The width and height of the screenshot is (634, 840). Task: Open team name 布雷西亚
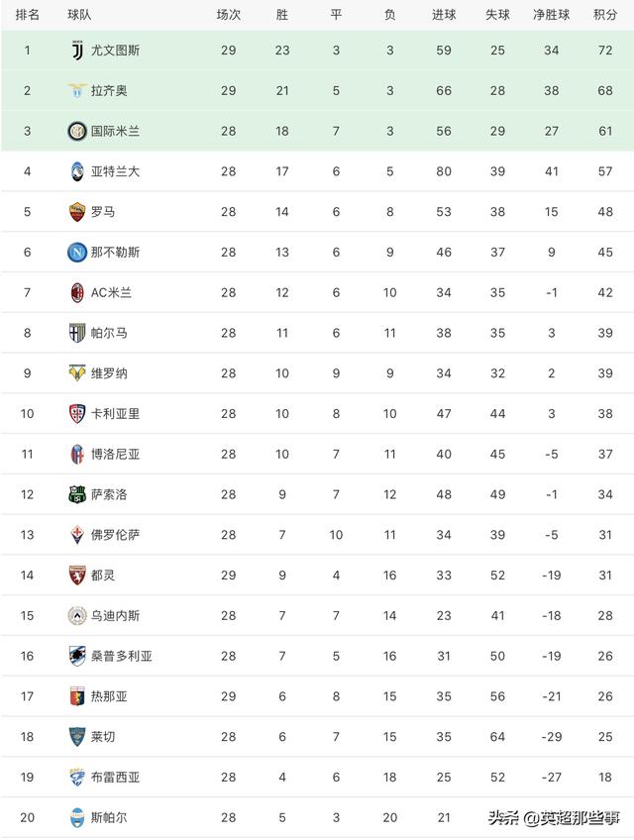tap(115, 778)
